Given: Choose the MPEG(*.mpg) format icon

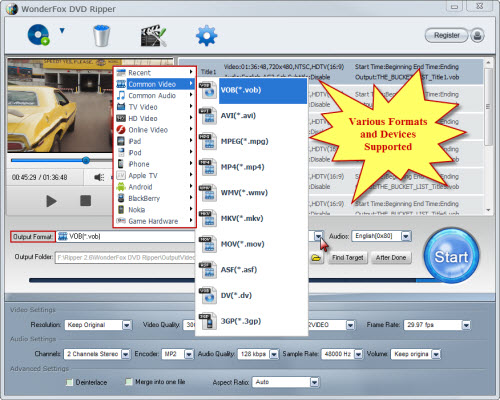Looking at the screenshot, I should point(208,141).
